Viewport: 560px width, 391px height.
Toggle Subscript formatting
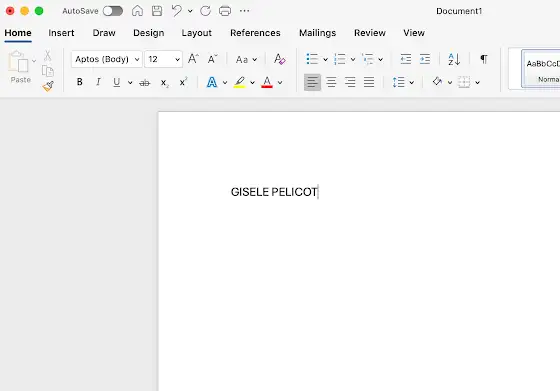[x=164, y=83]
